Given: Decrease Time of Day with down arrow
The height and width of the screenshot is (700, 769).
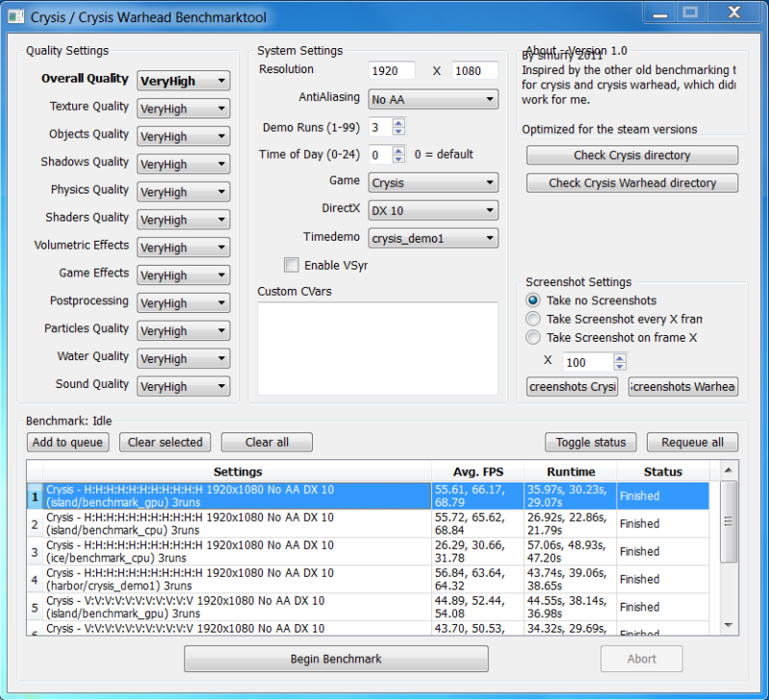Looking at the screenshot, I should (398, 159).
